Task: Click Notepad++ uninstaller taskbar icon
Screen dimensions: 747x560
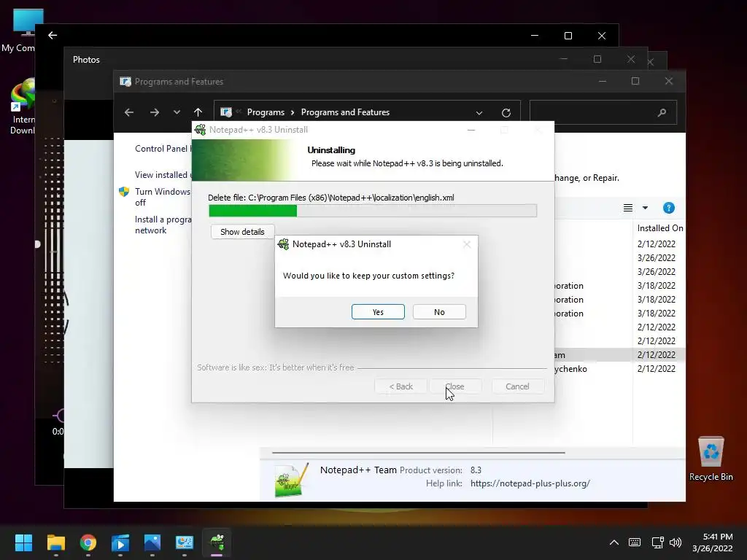Action: (x=217, y=542)
